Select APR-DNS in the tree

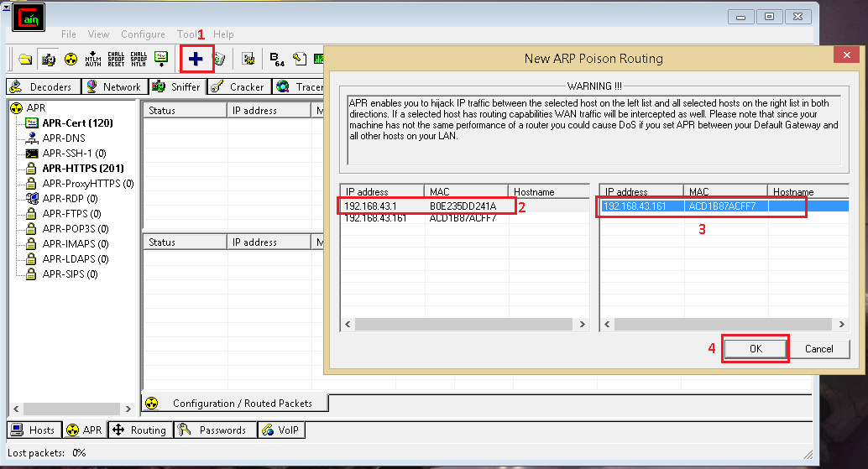pos(64,138)
